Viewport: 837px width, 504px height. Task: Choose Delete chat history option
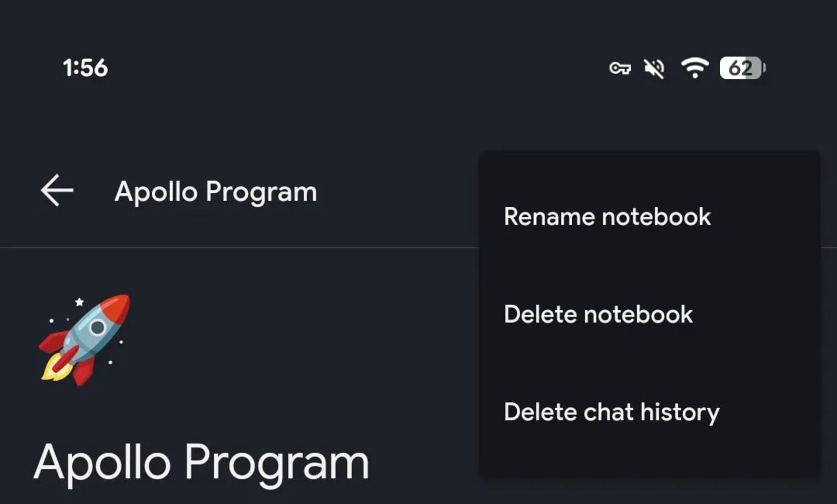click(x=611, y=412)
